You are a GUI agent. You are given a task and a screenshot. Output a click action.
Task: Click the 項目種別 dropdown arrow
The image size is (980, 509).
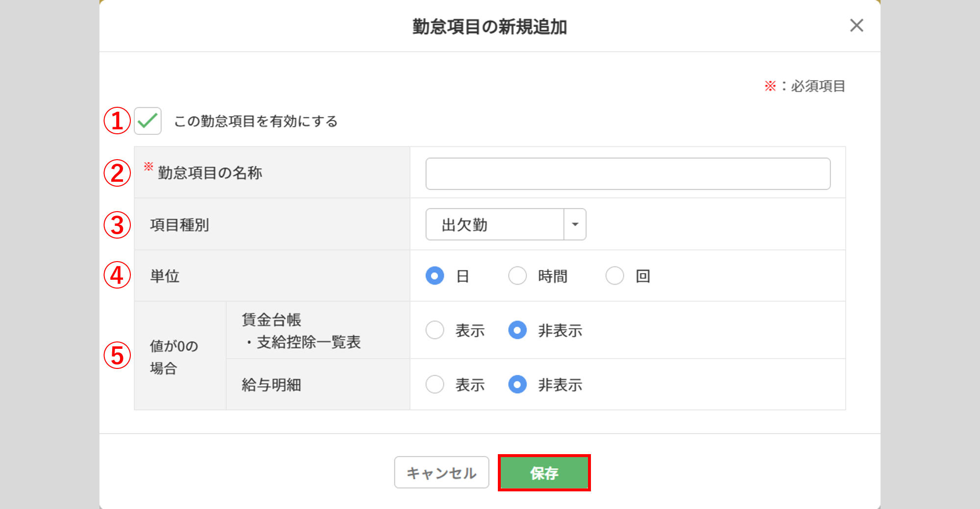[575, 224]
